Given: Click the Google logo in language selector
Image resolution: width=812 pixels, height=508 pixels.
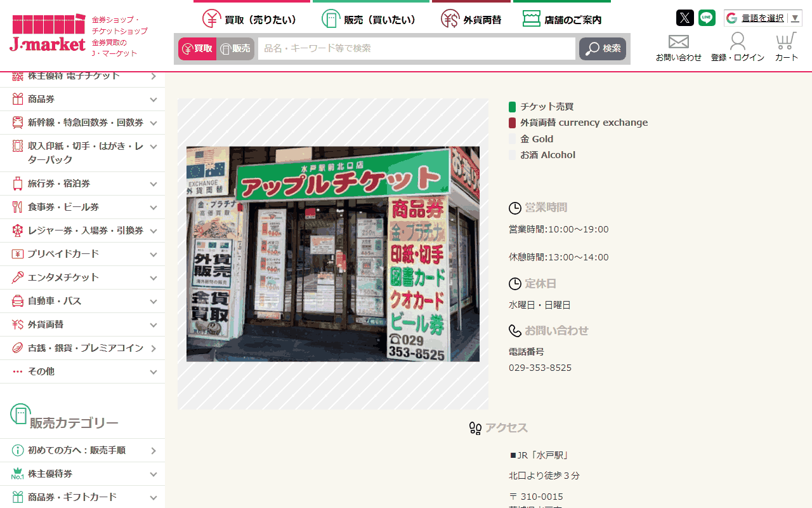Looking at the screenshot, I should [x=732, y=18].
